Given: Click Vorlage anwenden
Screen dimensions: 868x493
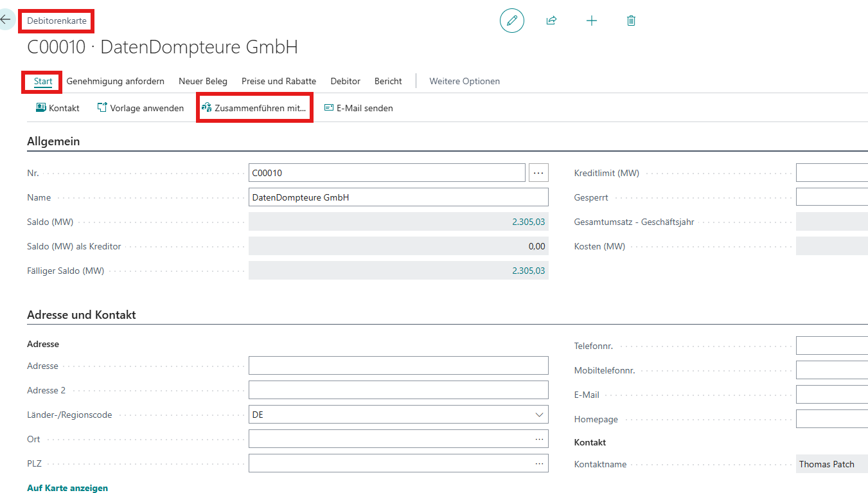Looking at the screenshot, I should pos(141,108).
